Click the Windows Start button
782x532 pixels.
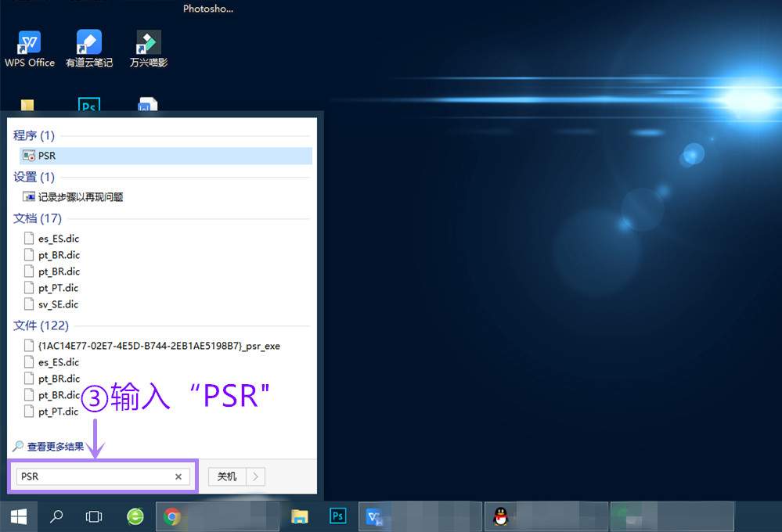[x=19, y=516]
